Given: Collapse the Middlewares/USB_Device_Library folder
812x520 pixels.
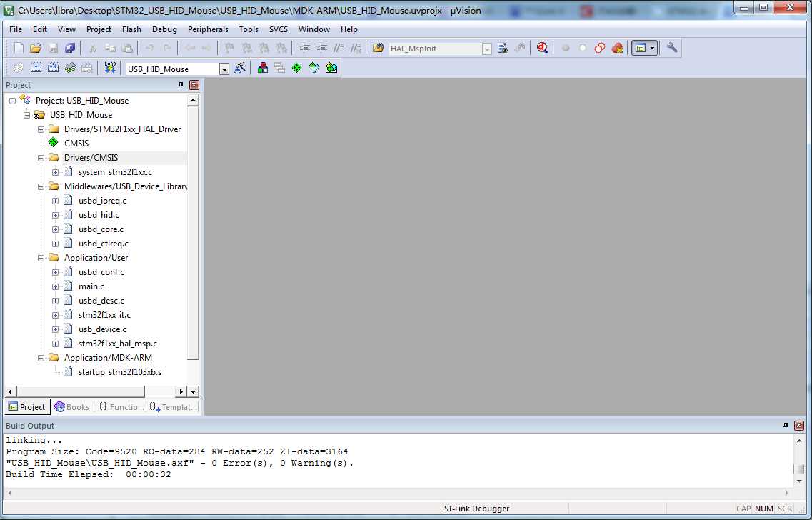Looking at the screenshot, I should click(x=41, y=186).
